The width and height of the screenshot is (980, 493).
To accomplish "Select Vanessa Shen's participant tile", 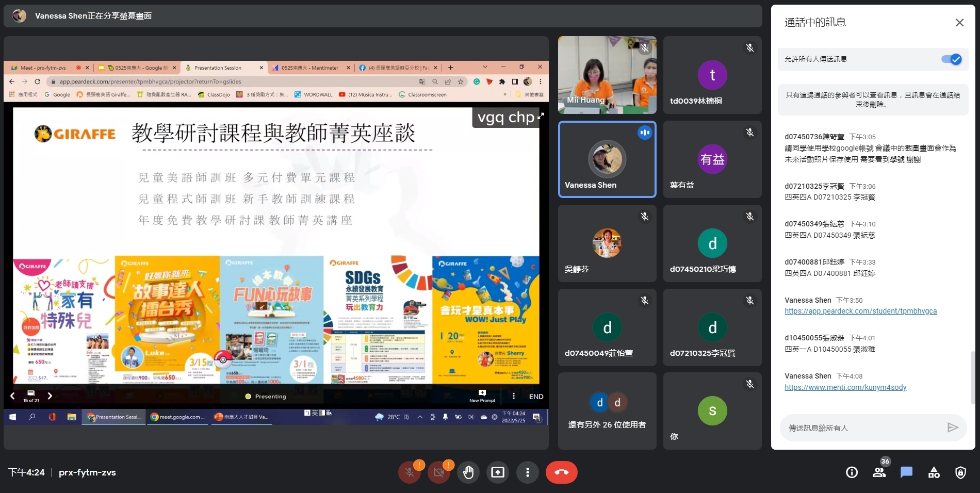I will [x=607, y=159].
